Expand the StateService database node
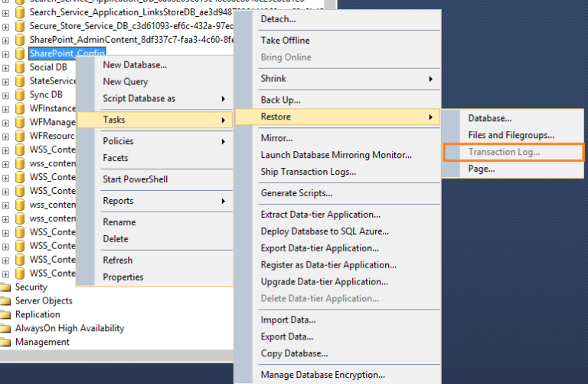Screen dimensions: 588x384 tap(5, 82)
